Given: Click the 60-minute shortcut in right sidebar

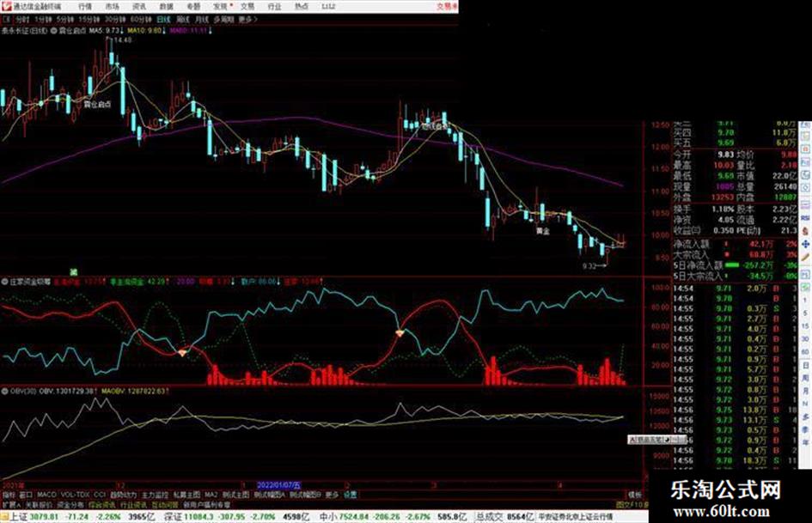Looking at the screenshot, I should [x=806, y=352].
